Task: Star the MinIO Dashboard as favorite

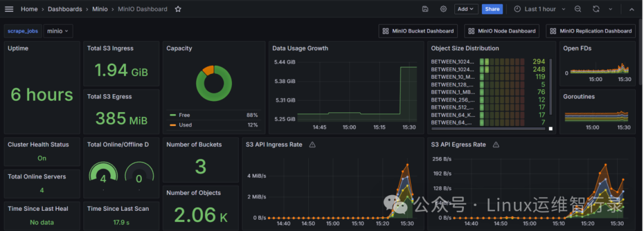Action: tap(178, 9)
